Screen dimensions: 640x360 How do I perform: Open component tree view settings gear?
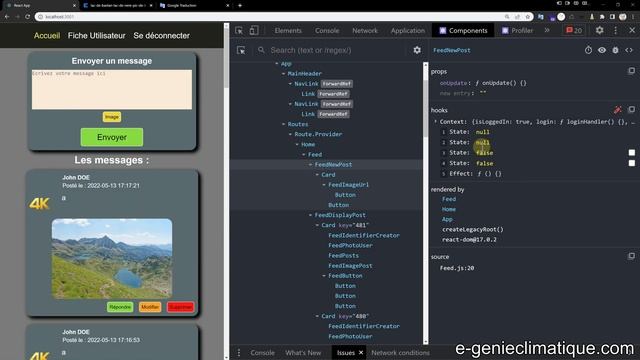pos(417,50)
